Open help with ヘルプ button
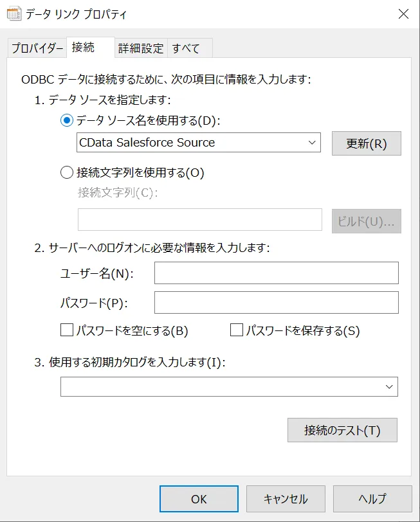The image size is (420, 522). [x=373, y=499]
